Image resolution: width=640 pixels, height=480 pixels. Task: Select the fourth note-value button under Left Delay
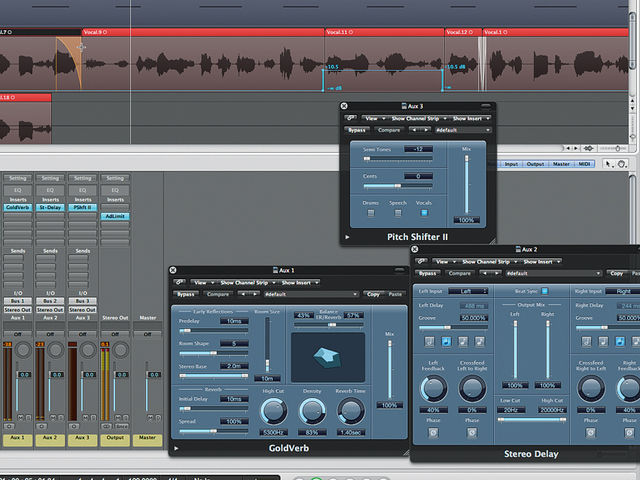[x=480, y=342]
